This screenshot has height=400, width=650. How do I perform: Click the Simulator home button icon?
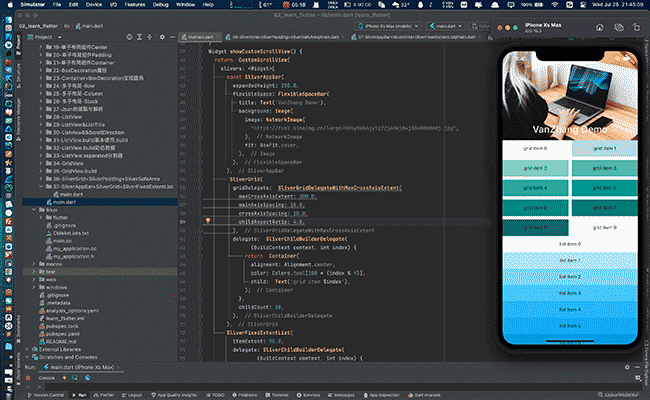(599, 27)
